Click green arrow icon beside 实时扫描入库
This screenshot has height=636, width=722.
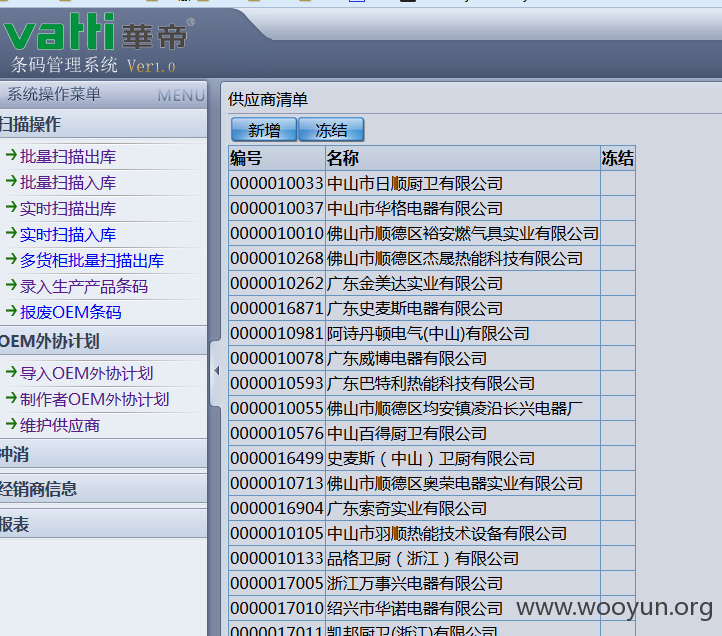pyautogui.click(x=12, y=233)
